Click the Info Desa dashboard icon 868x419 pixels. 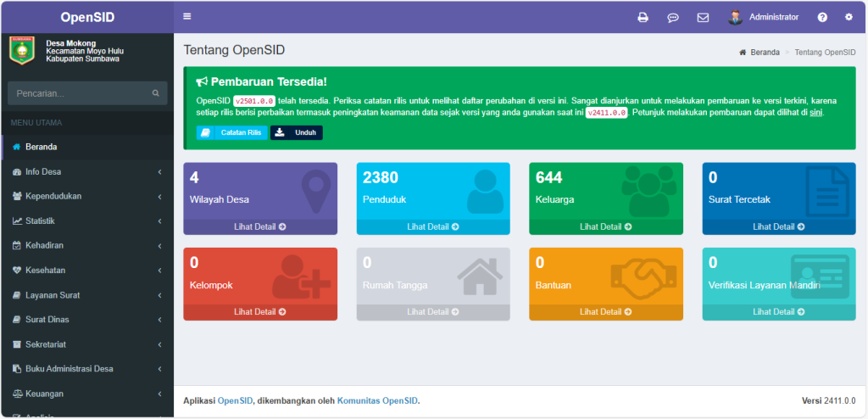pos(17,172)
